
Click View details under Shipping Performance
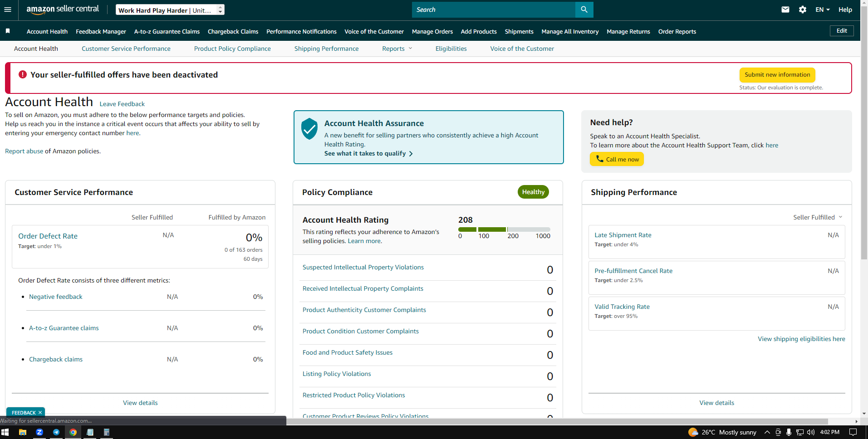(x=716, y=403)
